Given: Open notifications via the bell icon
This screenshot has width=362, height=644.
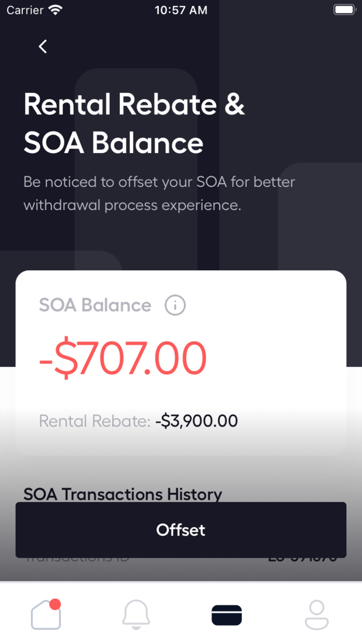Looking at the screenshot, I should 136,615.
